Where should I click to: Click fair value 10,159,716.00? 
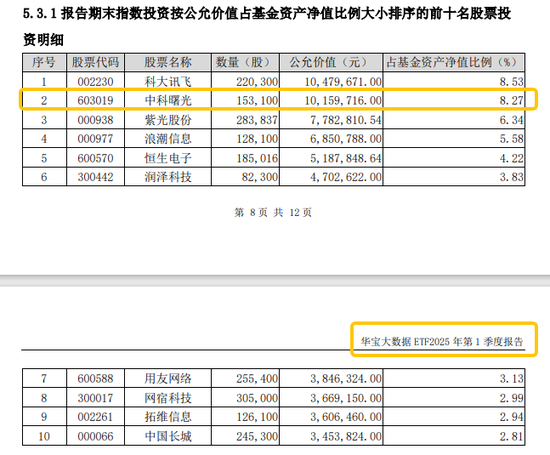coord(343,101)
